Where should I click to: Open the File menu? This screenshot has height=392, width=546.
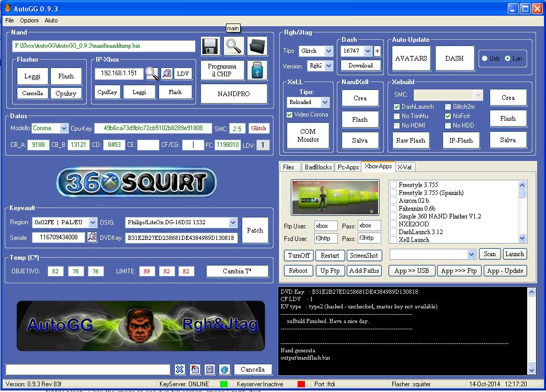(x=9, y=20)
